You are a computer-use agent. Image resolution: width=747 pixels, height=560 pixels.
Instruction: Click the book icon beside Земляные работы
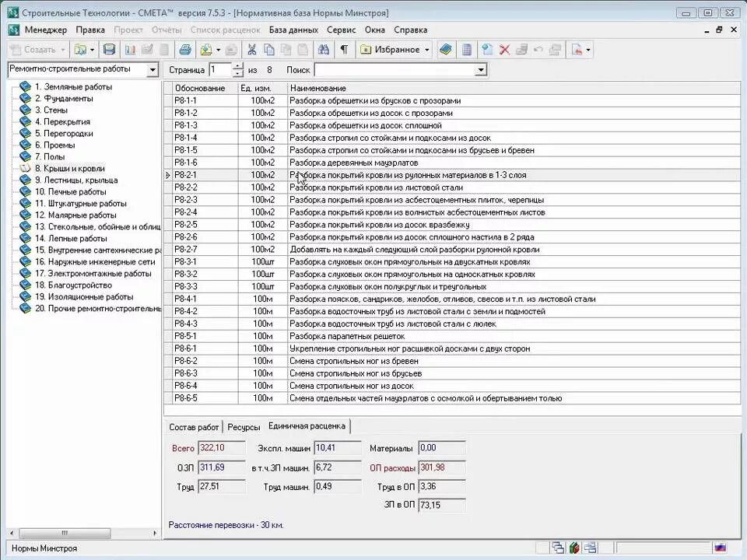coord(25,86)
